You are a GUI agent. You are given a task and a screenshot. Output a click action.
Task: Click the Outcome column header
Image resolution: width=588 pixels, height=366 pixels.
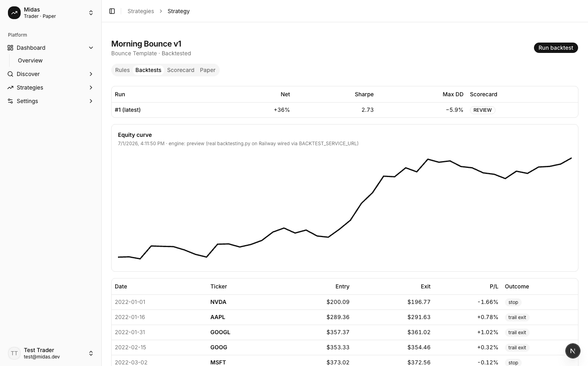[517, 286]
